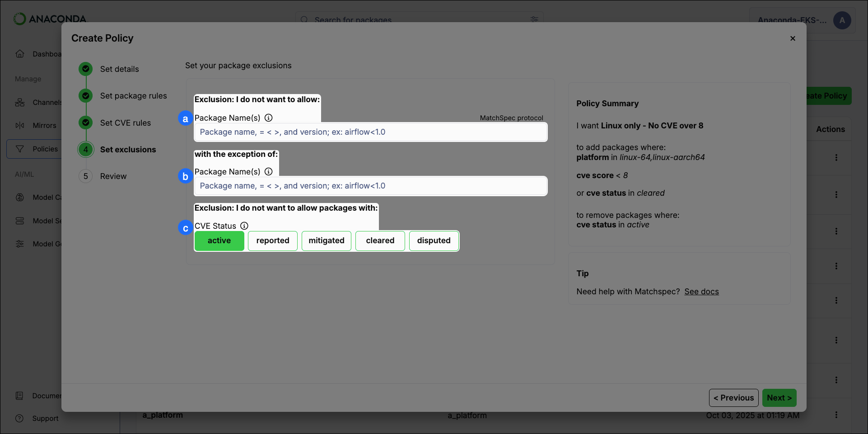Click the filter sliders in the search bar
Screen dimensions: 868x434
(534, 19)
